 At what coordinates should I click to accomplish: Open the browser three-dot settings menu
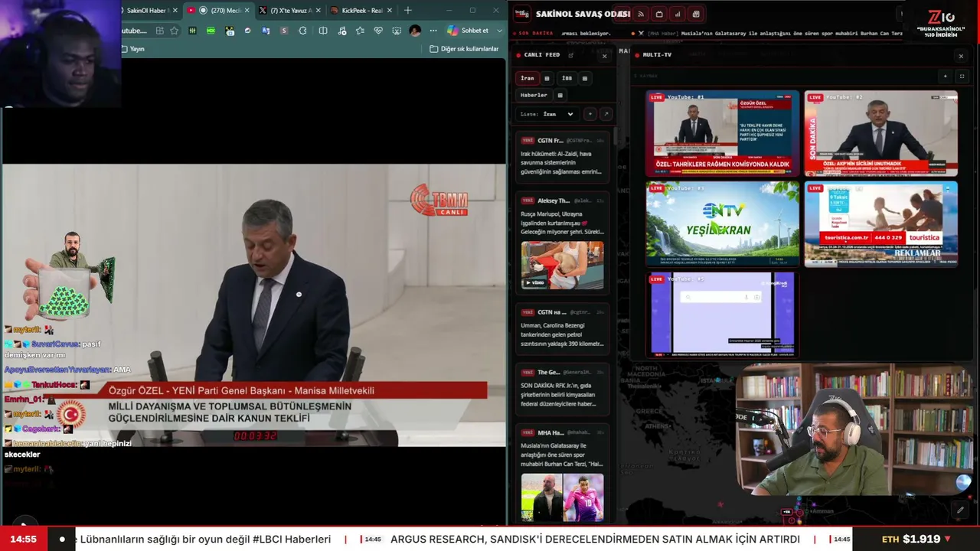(x=433, y=31)
